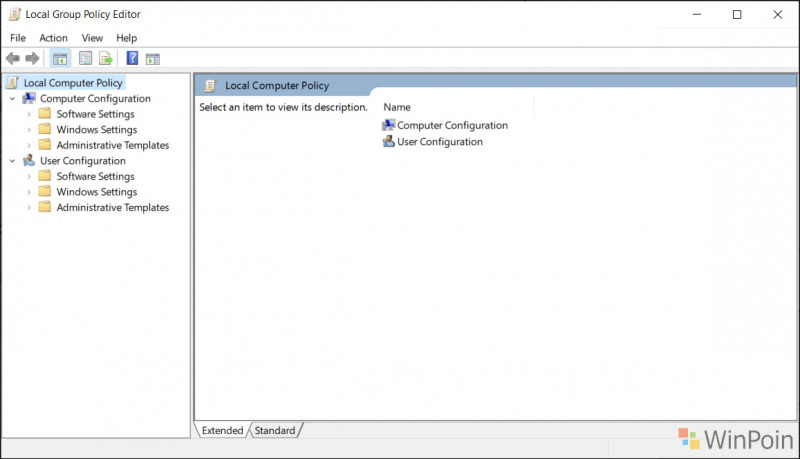Select Administrative Templates label under Computer Configuration
The width and height of the screenshot is (800, 459).
(x=113, y=145)
